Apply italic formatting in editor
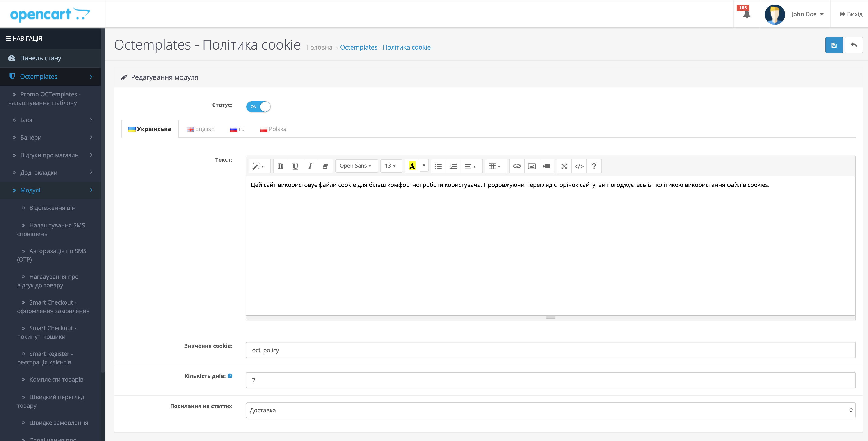The height and width of the screenshot is (441, 868). click(310, 166)
